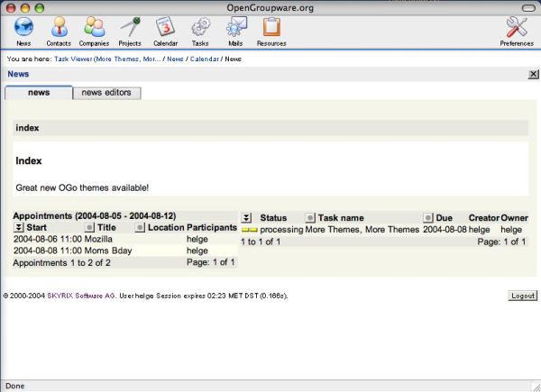Toggle sort on appointments Start column
Screen dimensions: 541x392
(19, 228)
